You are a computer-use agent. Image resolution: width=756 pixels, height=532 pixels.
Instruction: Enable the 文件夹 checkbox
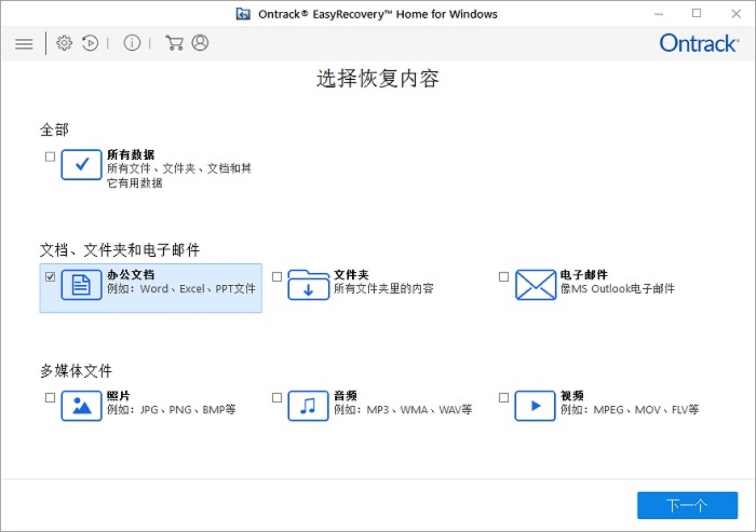[x=277, y=277]
